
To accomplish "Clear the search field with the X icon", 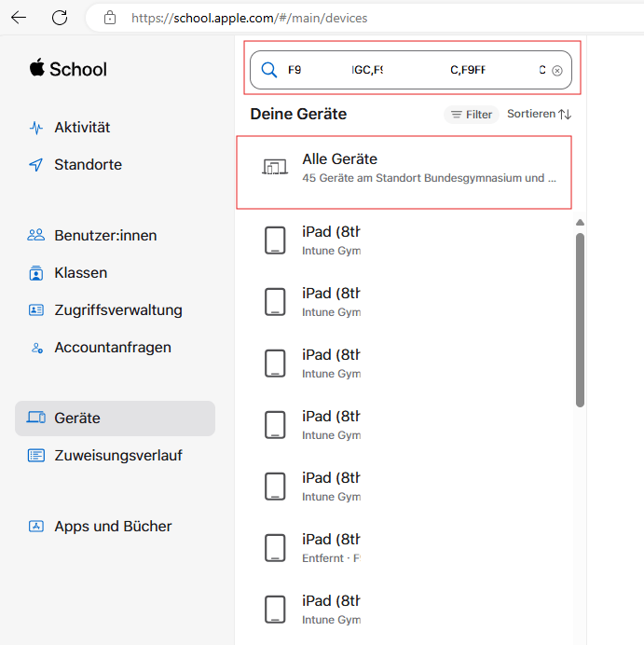I will (x=557, y=71).
